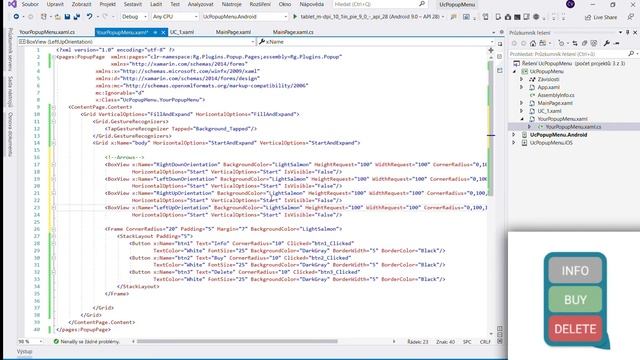Switch to MainPage.xaml tab
Viewport: 640px width, 360px height.
pyautogui.click(x=233, y=32)
